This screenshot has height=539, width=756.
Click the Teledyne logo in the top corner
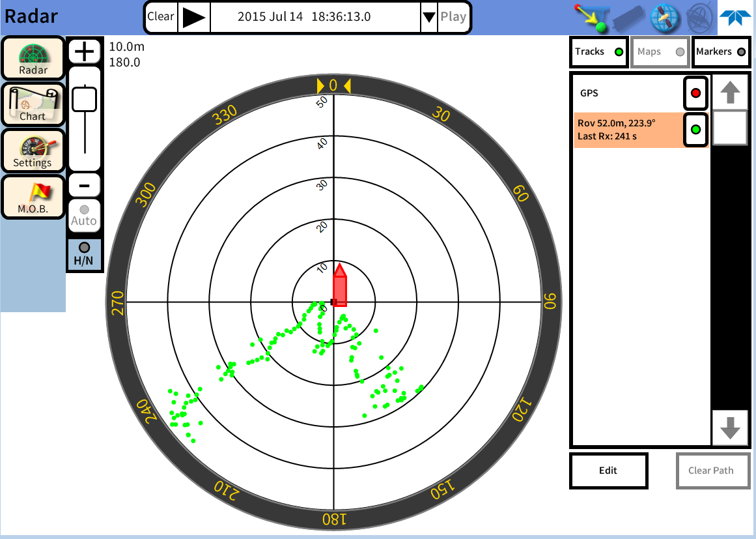(735, 17)
